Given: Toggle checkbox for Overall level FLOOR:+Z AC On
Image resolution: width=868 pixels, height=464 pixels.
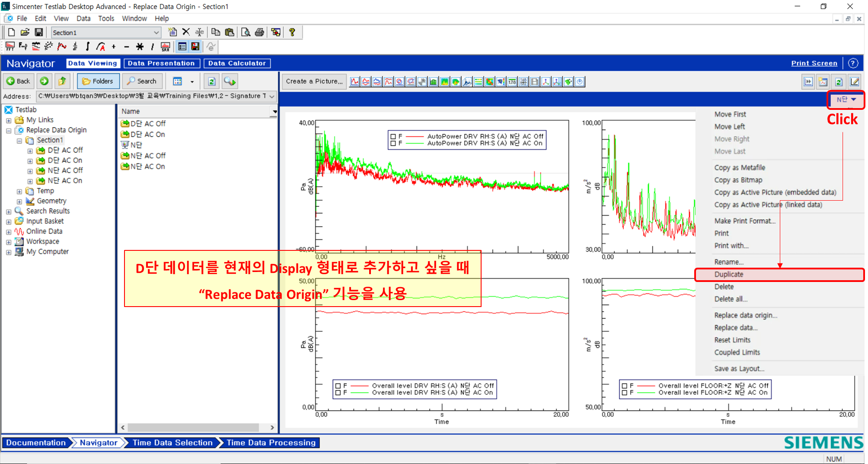Looking at the screenshot, I should click(624, 393).
